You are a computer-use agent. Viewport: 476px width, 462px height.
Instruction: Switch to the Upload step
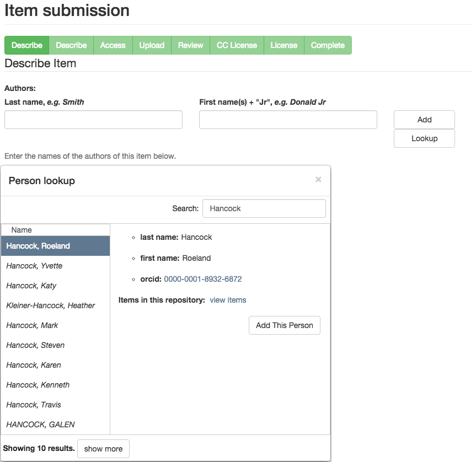point(152,45)
